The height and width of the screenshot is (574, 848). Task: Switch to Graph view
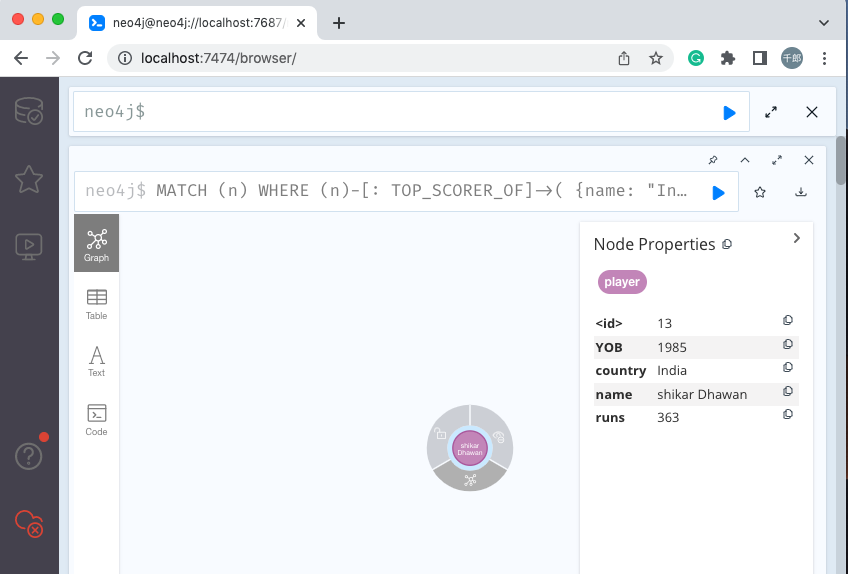96,243
